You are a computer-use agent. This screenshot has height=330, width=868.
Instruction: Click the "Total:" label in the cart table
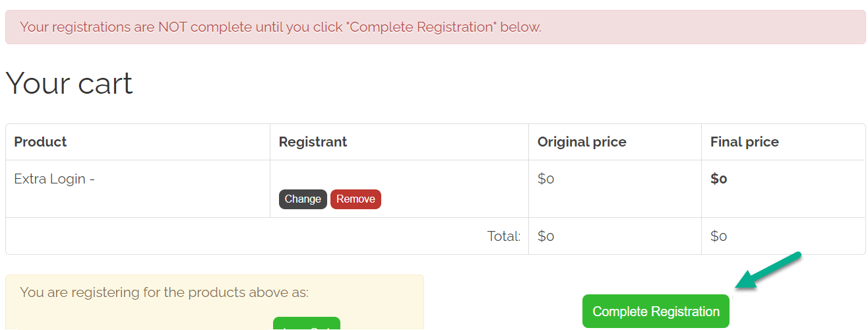(504, 236)
